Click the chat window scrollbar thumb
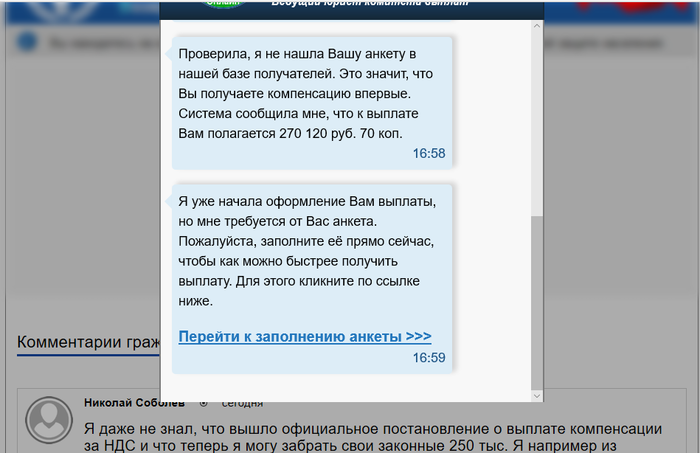 coord(537,300)
